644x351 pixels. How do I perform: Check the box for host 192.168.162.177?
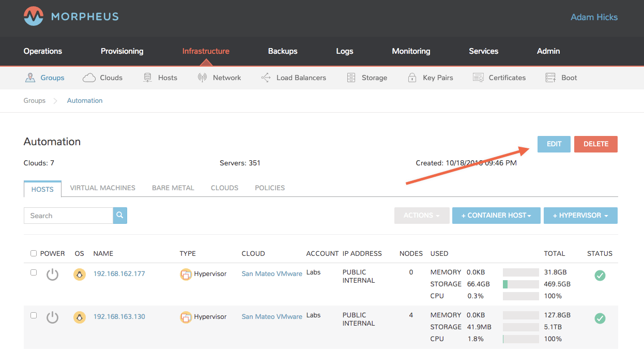click(34, 272)
